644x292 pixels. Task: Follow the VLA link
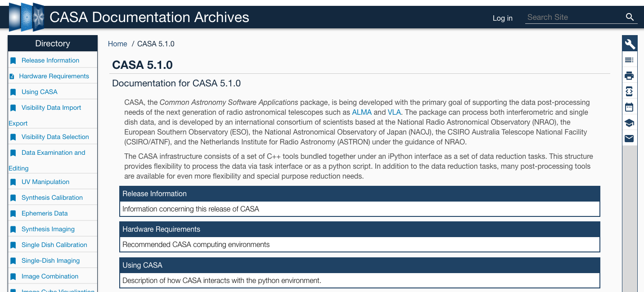(394, 112)
